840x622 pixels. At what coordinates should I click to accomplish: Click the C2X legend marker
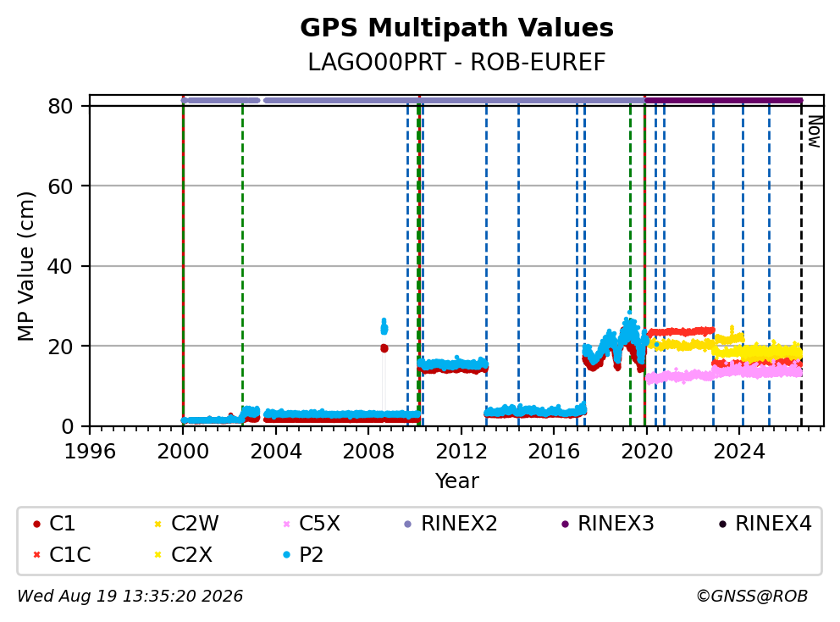[x=157, y=554]
